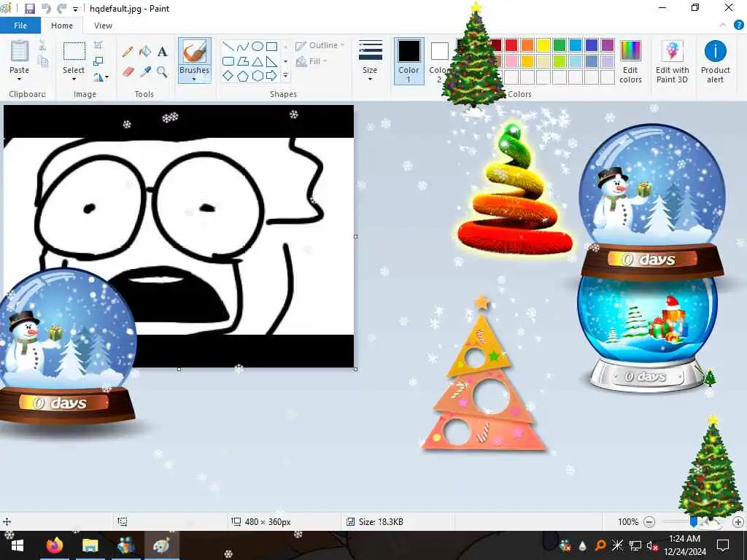Click the Cut scissors icon

point(42,46)
